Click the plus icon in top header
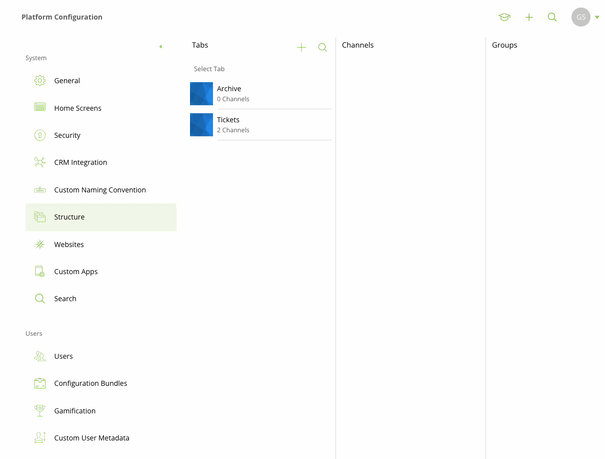Viewport: 605px width, 459px height. 529,17
